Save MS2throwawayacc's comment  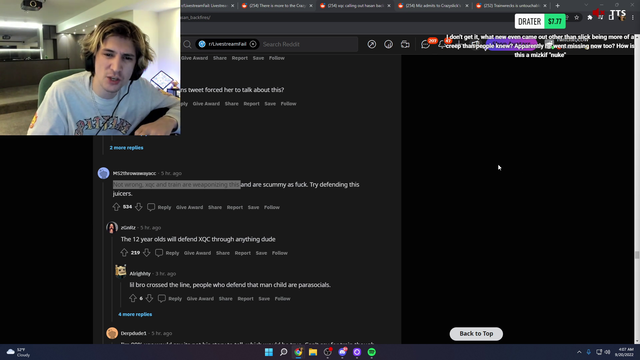click(x=253, y=207)
